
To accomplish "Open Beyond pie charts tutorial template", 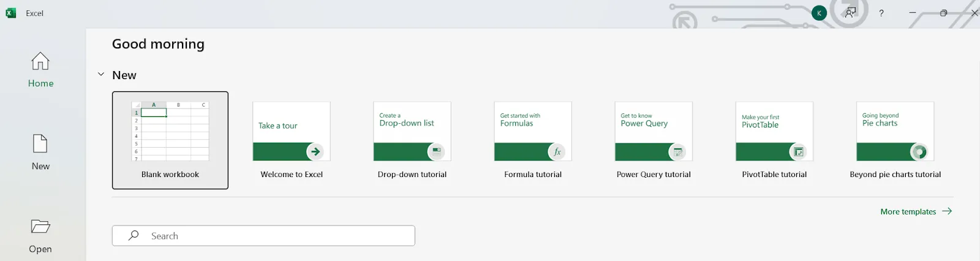I will point(895,140).
